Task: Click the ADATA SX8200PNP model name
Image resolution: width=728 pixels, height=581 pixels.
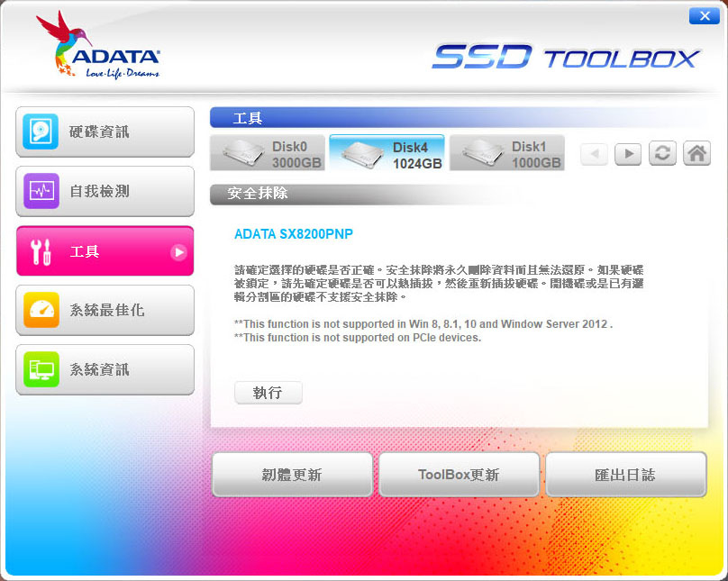Action: click(294, 234)
